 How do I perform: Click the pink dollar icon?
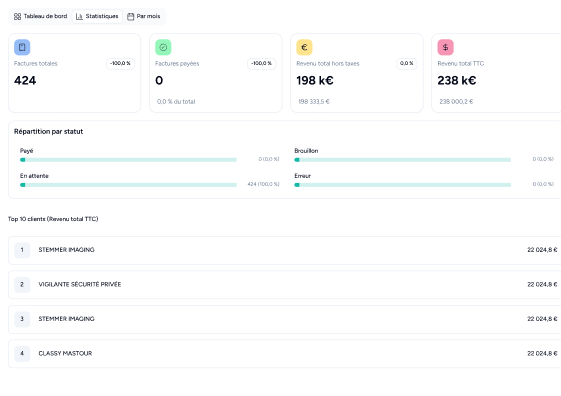click(x=445, y=47)
